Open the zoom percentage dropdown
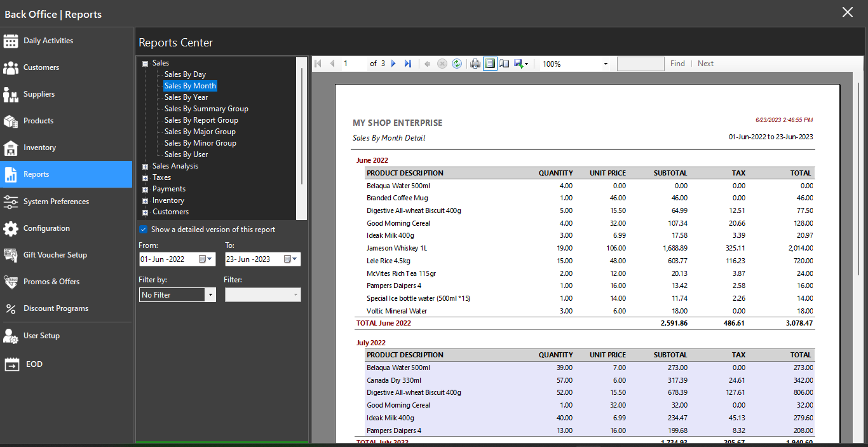The image size is (868, 447). tap(605, 64)
